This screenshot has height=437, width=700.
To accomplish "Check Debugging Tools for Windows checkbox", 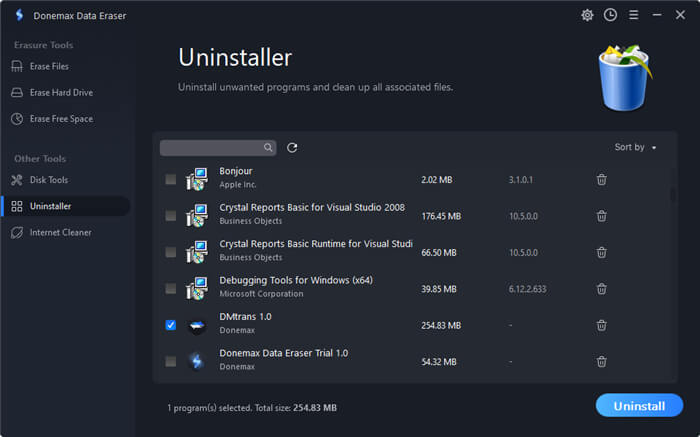I will 171,289.
